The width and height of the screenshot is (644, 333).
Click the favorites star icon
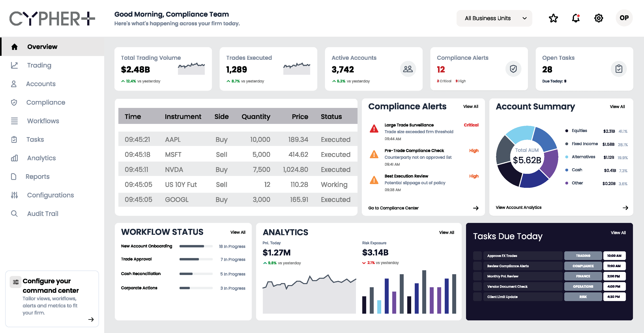[x=553, y=18]
